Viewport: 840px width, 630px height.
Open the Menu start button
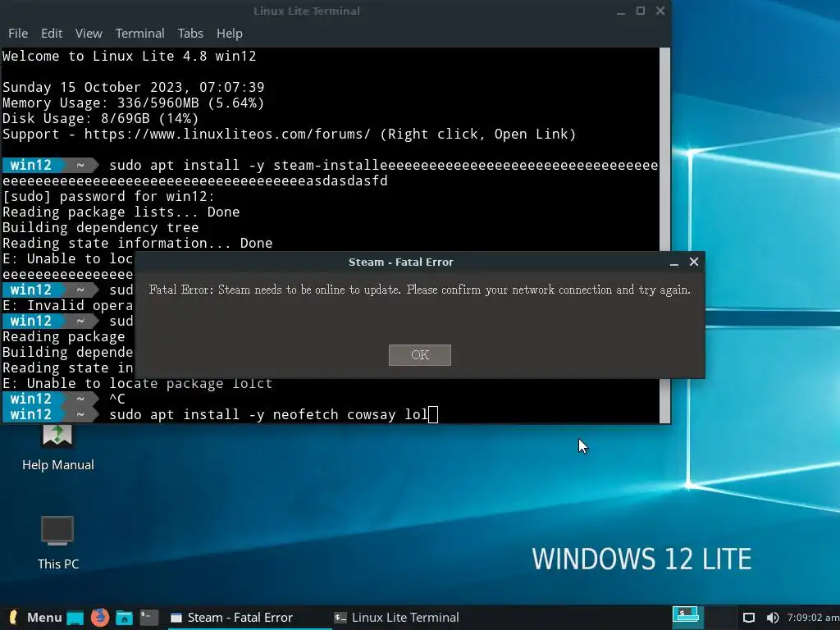tap(34, 617)
